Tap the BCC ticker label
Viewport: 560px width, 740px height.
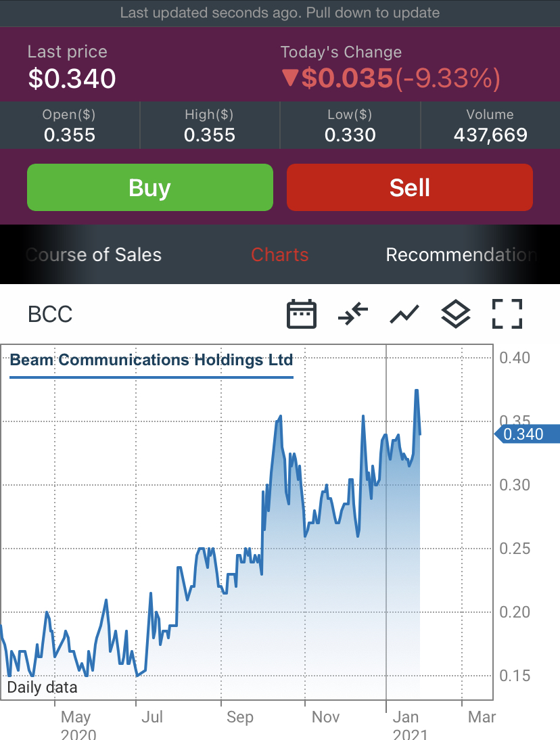click(50, 315)
